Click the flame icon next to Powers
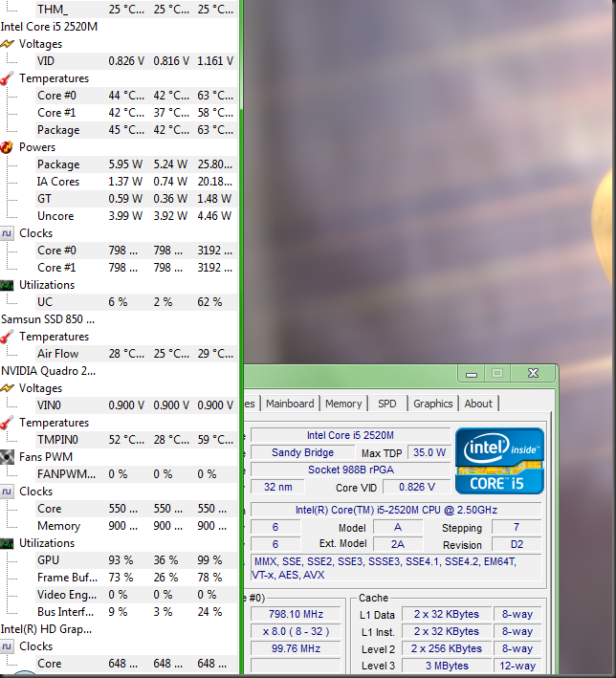 click(x=7, y=147)
